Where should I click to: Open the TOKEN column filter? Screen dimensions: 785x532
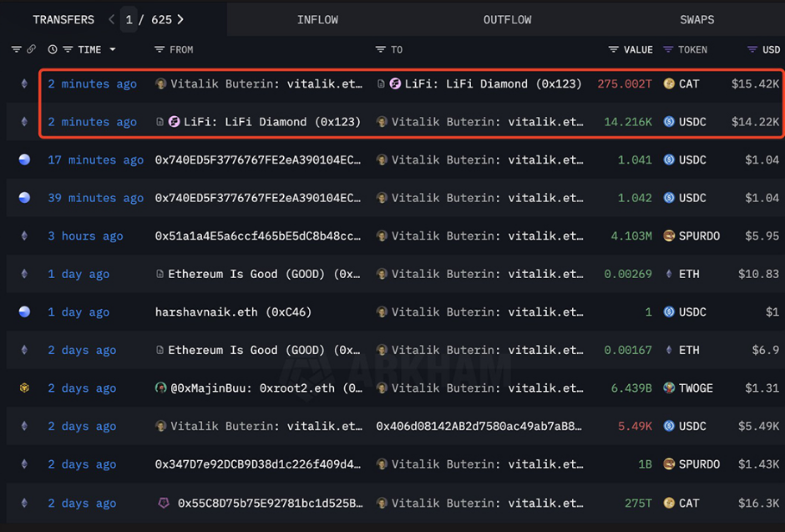point(668,50)
